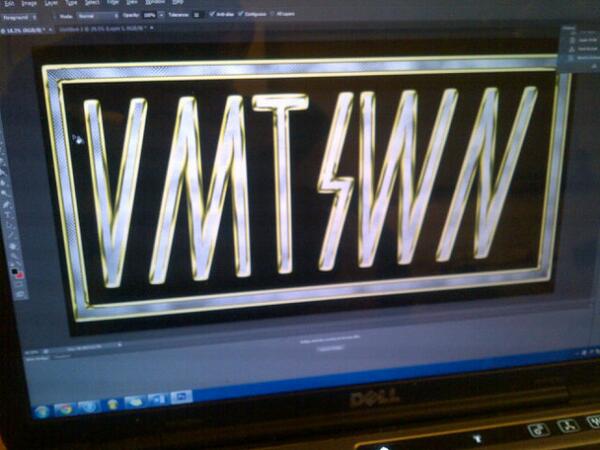Toggle Quick Mask mode
600x450 pixels.
click(19, 285)
